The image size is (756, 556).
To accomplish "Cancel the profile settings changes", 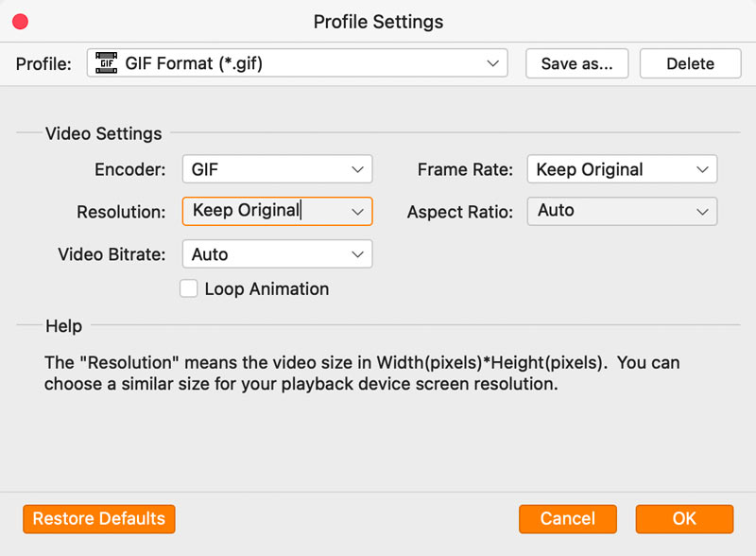I will 568,518.
